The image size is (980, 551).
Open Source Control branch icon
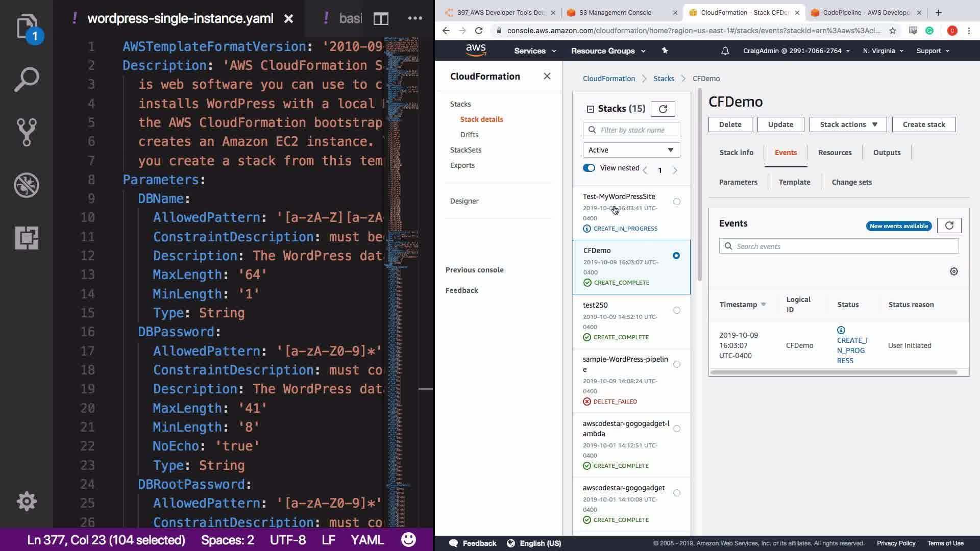click(27, 132)
